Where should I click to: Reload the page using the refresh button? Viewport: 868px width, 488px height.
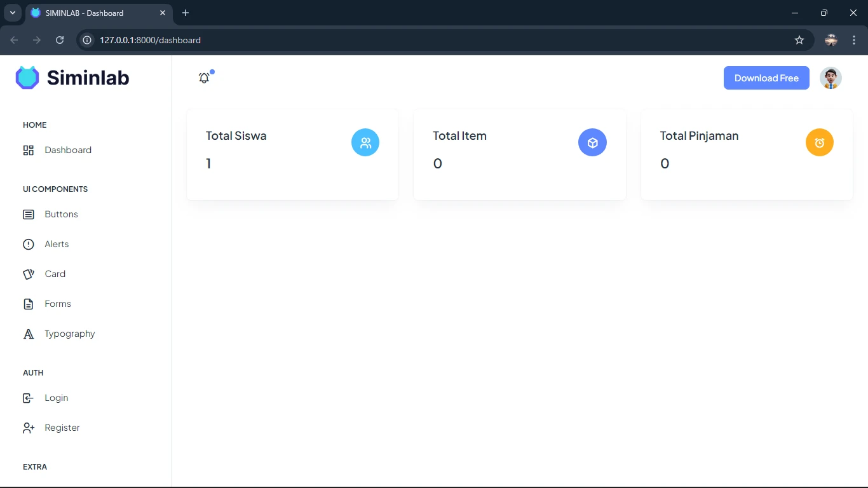pos(60,40)
